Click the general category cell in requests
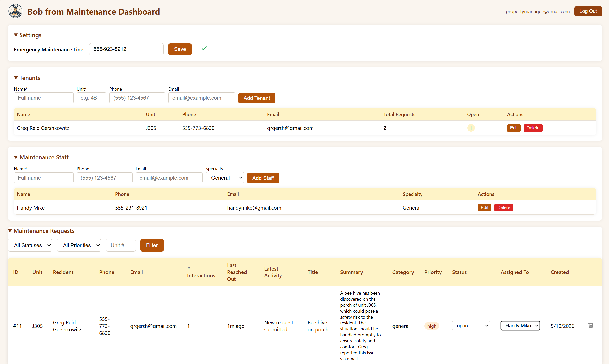609x364 pixels. point(401,326)
